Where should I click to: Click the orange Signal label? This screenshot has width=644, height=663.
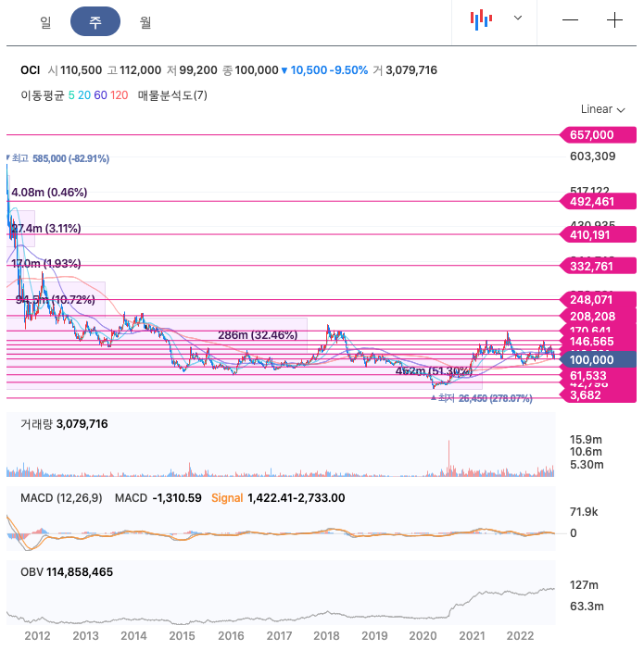(227, 498)
